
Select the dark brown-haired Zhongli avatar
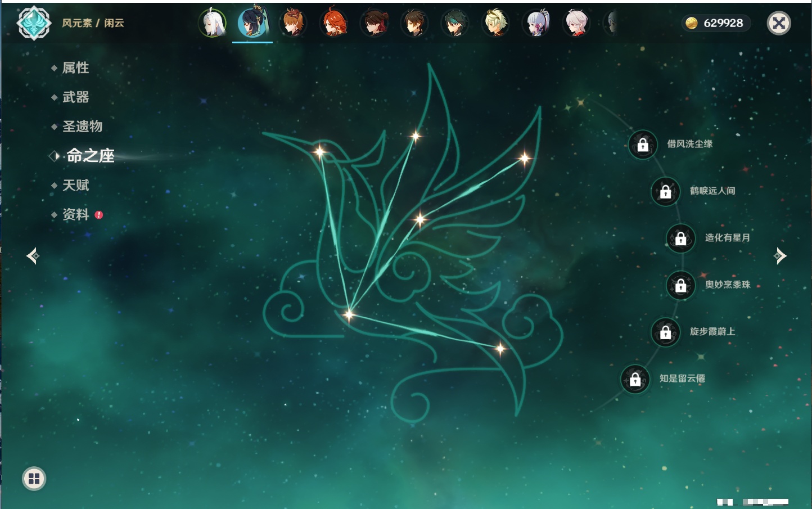point(414,23)
